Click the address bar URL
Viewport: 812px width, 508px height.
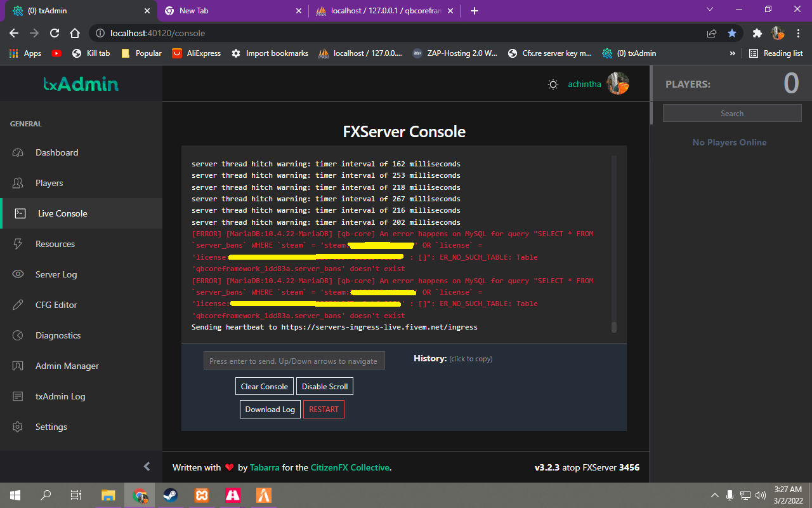pos(157,33)
